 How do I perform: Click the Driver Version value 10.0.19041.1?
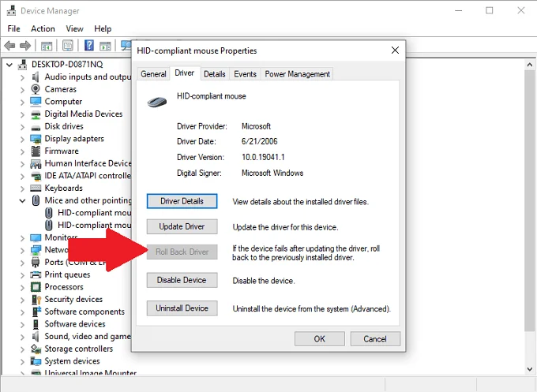point(263,157)
